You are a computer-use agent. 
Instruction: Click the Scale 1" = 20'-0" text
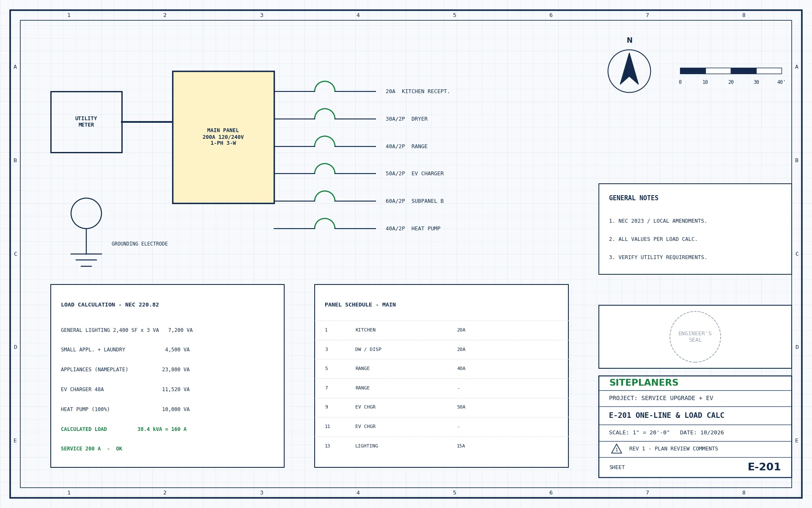[x=639, y=433]
